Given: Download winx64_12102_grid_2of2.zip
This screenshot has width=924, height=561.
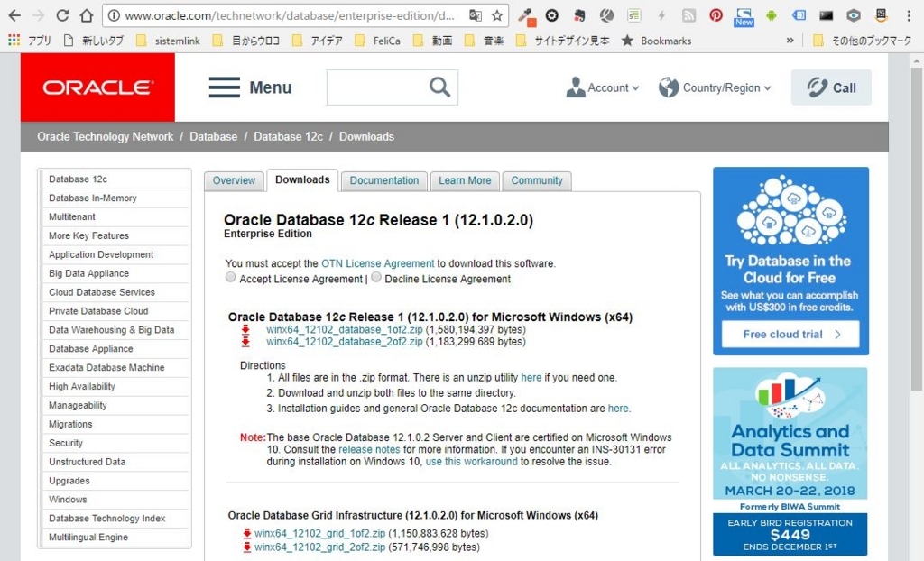Looking at the screenshot, I should [320, 547].
